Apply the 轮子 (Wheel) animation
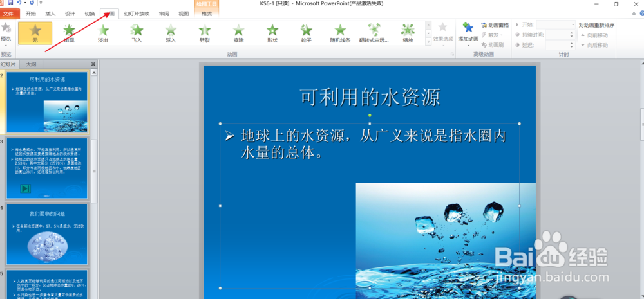The height and width of the screenshot is (299, 644). tap(306, 33)
